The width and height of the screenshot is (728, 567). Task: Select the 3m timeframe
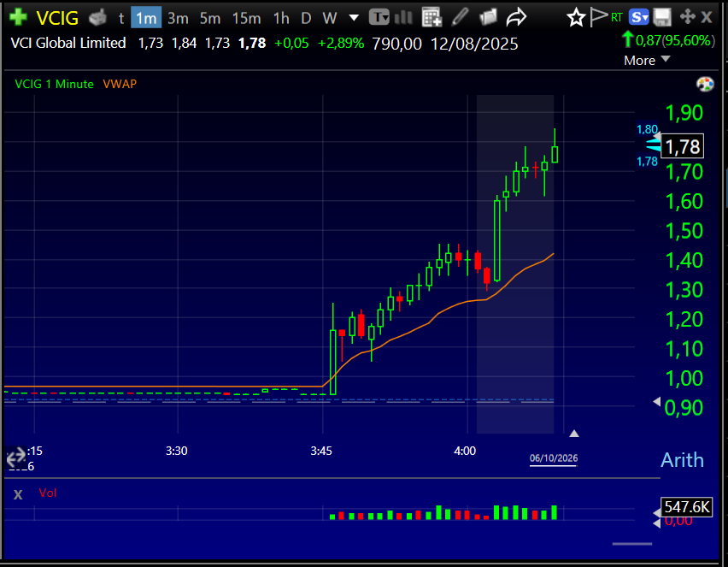pyautogui.click(x=179, y=18)
